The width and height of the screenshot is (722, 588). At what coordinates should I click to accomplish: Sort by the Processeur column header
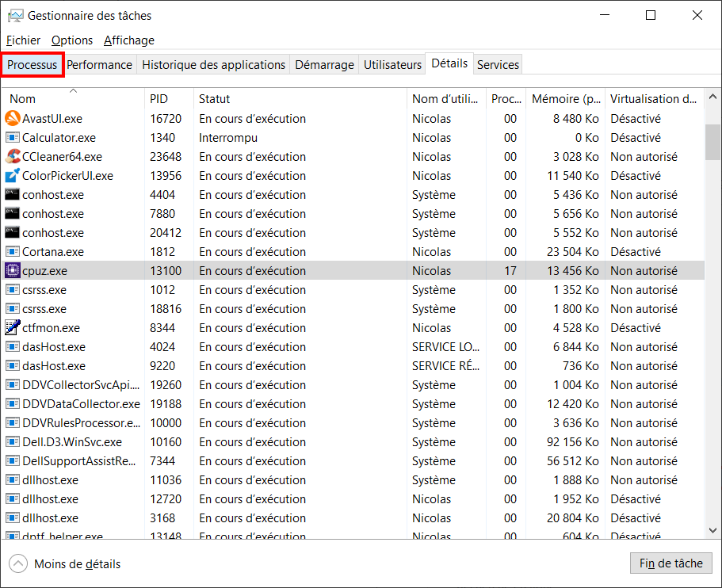506,98
